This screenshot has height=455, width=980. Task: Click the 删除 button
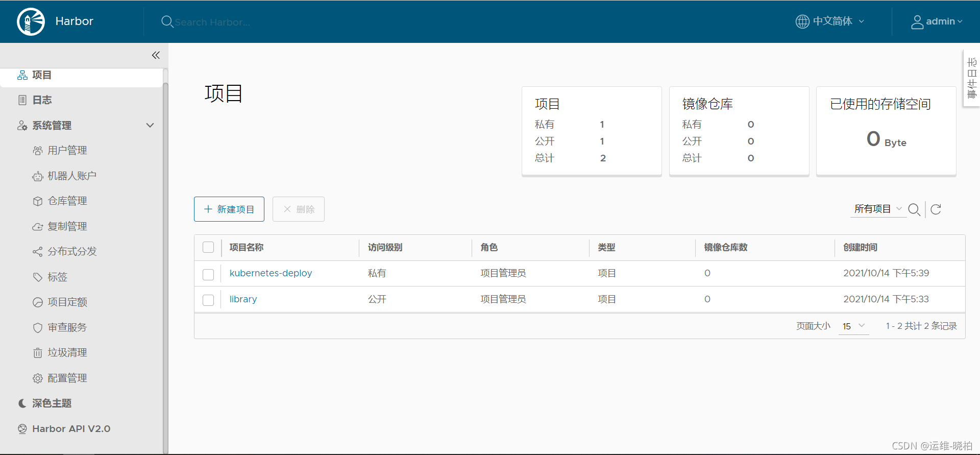(299, 209)
